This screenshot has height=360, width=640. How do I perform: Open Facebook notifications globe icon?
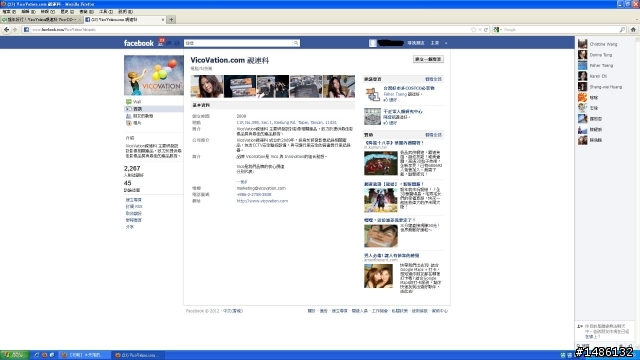pos(177,43)
